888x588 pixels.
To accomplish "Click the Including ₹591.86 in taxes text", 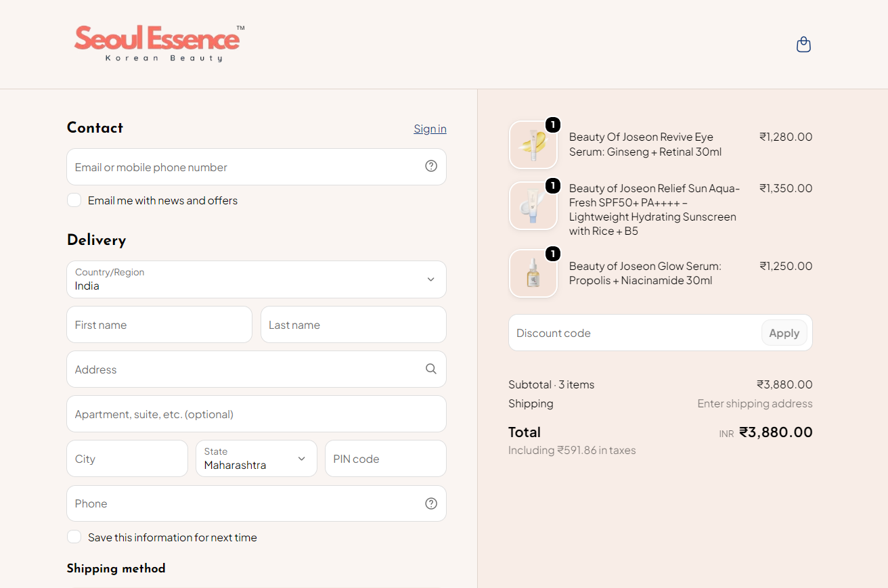I will (x=572, y=450).
